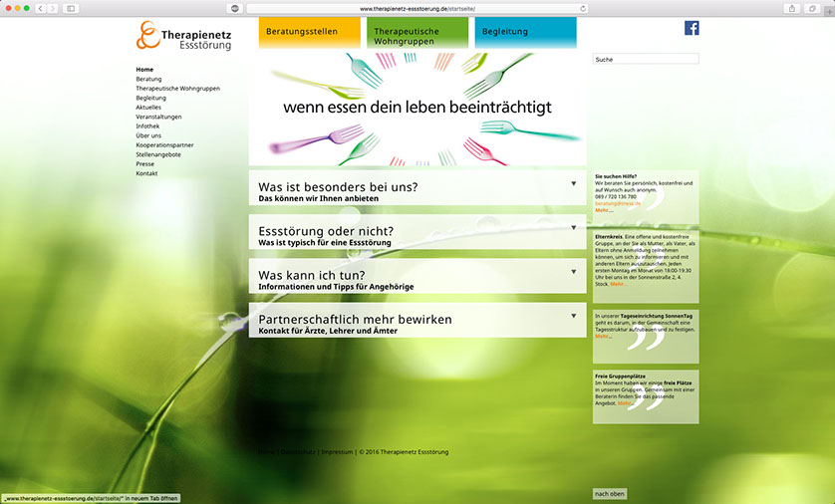Expand the 'Was kann ich tun?' section
This screenshot has height=504, width=835.
click(573, 272)
